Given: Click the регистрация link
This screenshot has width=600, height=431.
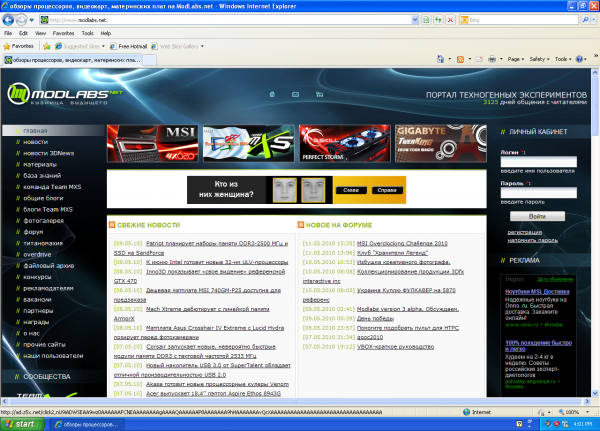Looking at the screenshot, I should point(525,232).
